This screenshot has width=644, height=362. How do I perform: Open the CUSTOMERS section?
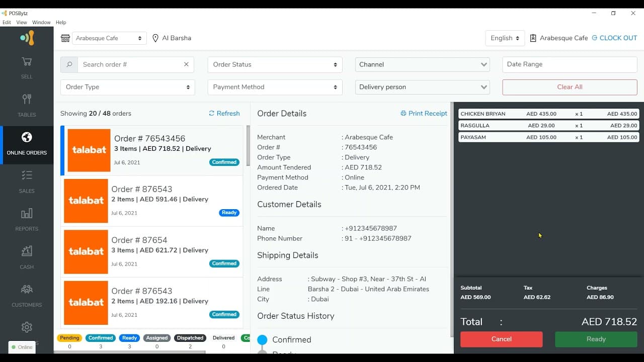coord(27,296)
